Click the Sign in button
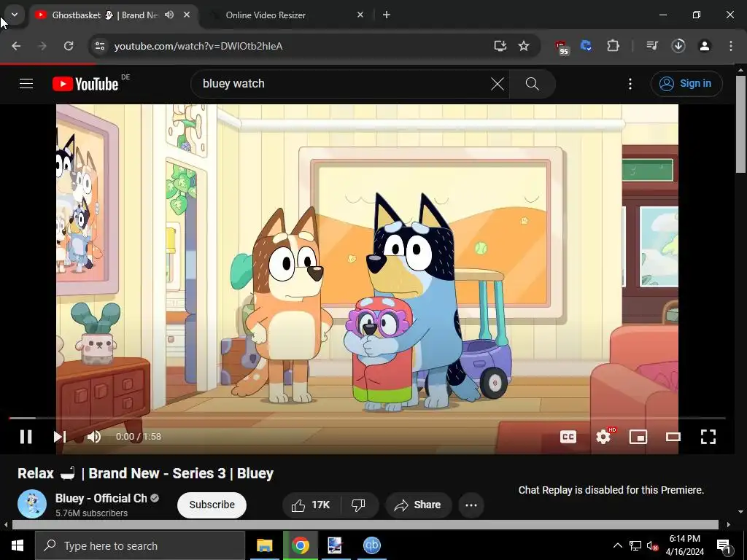This screenshot has height=560, width=747. pyautogui.click(x=686, y=84)
